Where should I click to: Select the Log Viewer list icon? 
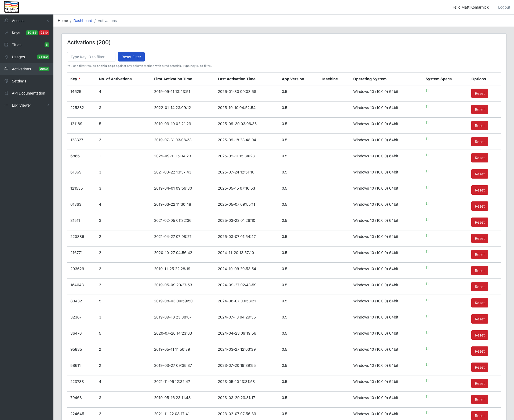click(x=6, y=105)
